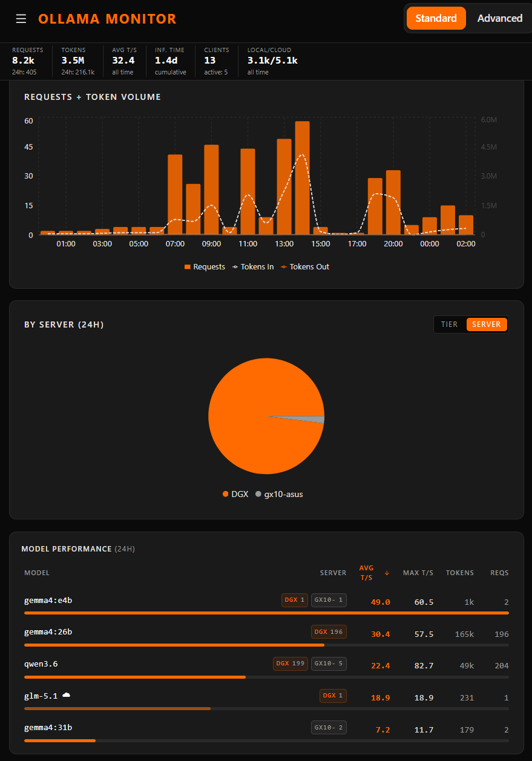The image size is (532, 761).
Task: Select the SERVER grouping toggle
Action: (487, 324)
